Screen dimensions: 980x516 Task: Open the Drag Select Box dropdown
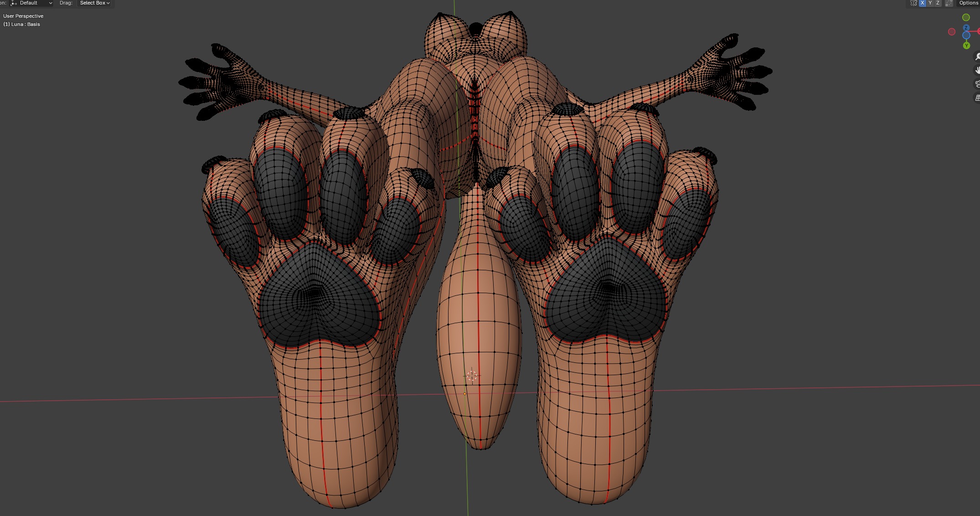[94, 3]
